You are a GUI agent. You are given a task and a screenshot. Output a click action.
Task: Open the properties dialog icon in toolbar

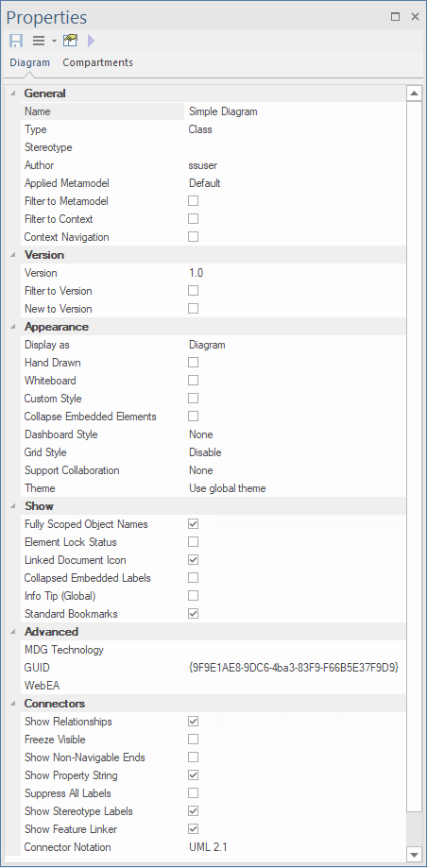70,41
